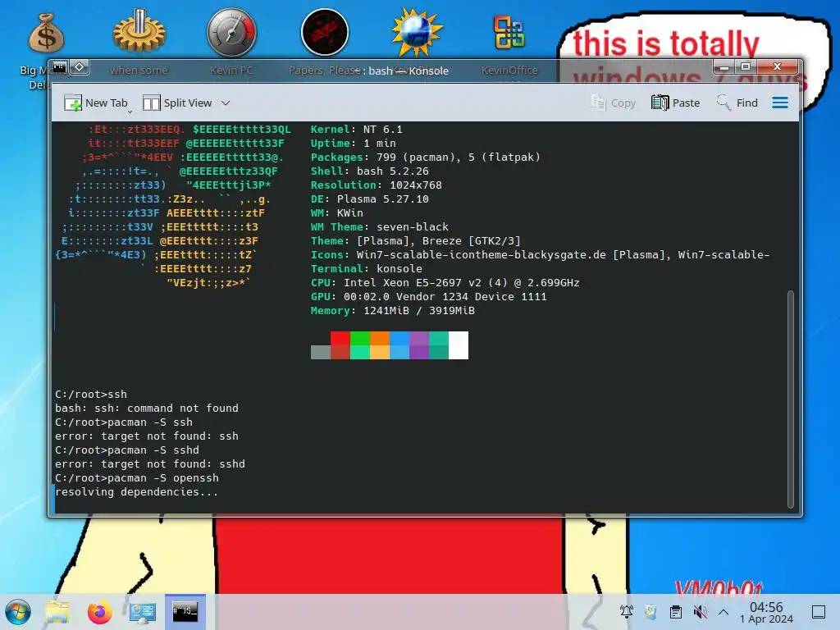
Task: Click the white color block in neofetch
Action: [x=459, y=345]
